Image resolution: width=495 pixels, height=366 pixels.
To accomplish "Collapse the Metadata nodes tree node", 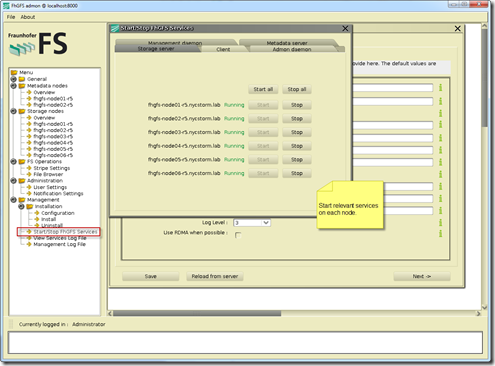I will point(14,86).
